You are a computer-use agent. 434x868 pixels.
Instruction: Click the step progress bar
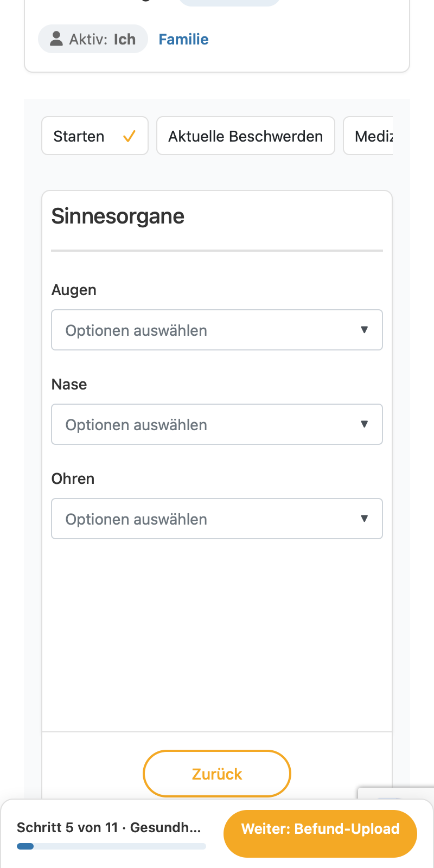(111, 846)
